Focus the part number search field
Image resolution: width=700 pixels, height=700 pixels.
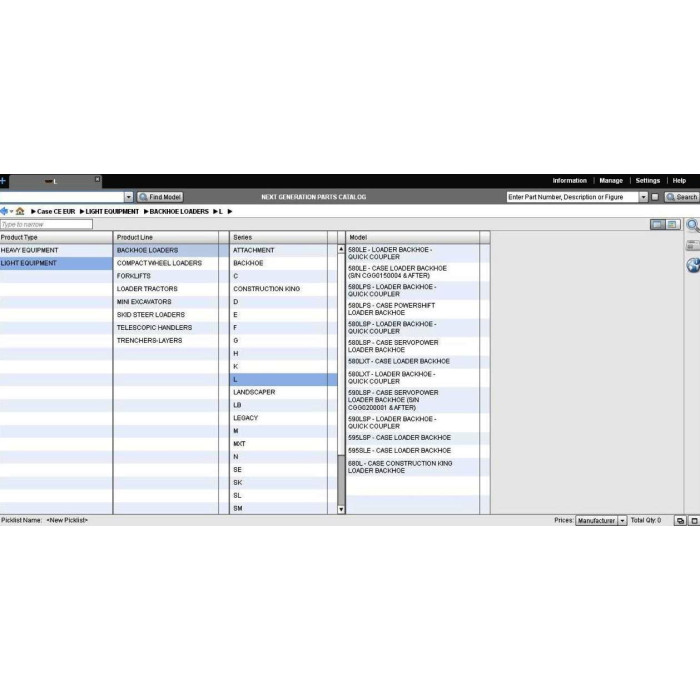pyautogui.click(x=573, y=197)
